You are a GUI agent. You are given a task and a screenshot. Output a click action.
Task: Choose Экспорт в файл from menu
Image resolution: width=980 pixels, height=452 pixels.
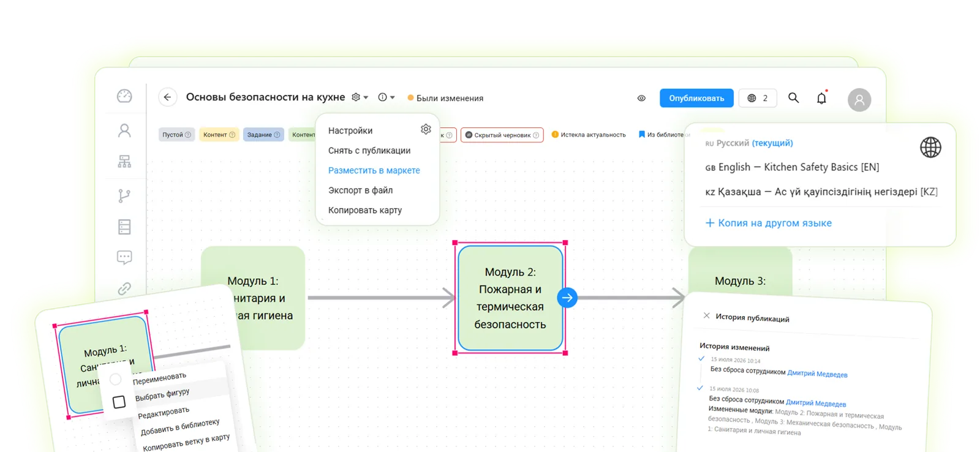point(360,190)
